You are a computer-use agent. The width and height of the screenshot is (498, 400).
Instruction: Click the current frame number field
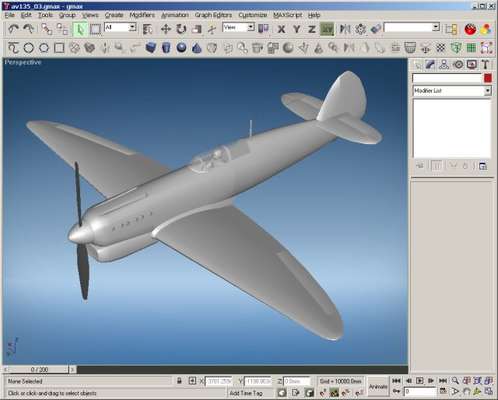click(420, 391)
